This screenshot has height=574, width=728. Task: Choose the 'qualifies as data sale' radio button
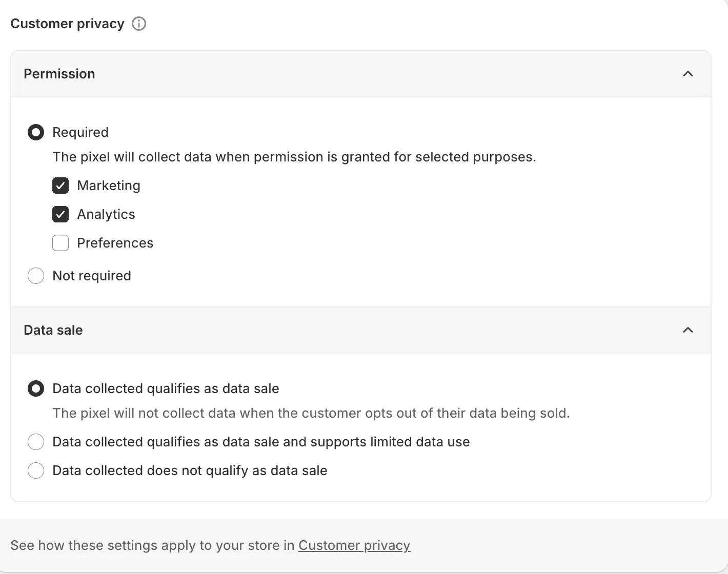[36, 388]
